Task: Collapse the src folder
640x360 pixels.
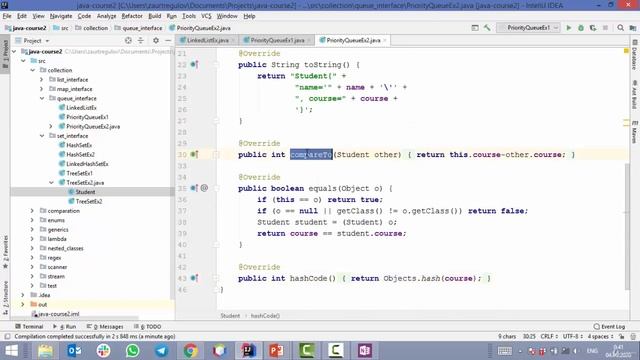Action: (x=23, y=61)
